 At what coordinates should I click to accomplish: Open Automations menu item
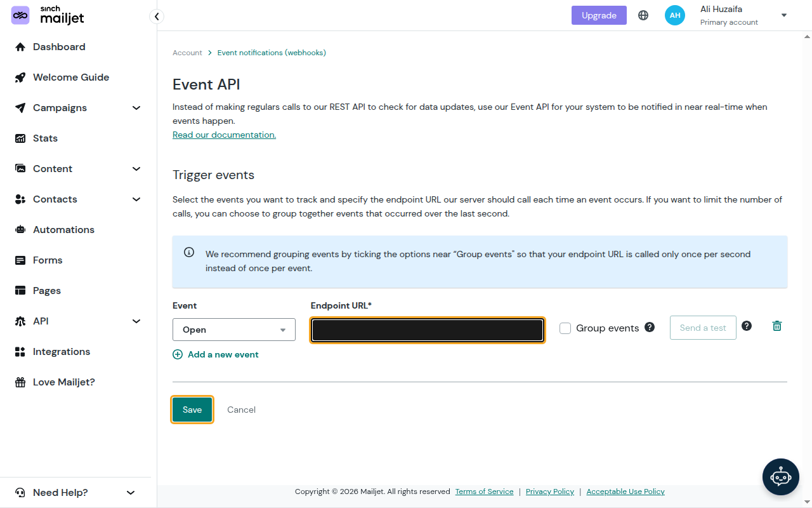point(63,230)
